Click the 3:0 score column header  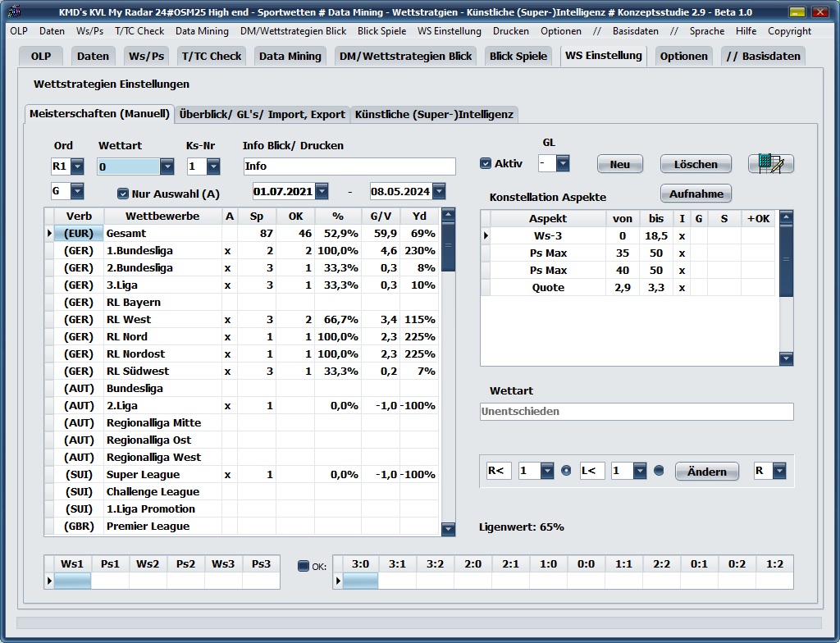(361, 564)
